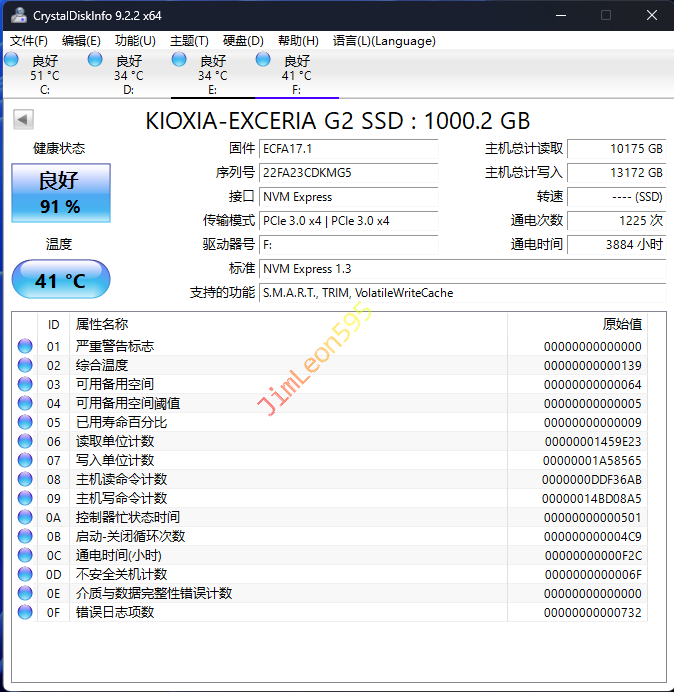Click status orb for attribute 0C 通电时间
674x692 pixels.
point(25,555)
